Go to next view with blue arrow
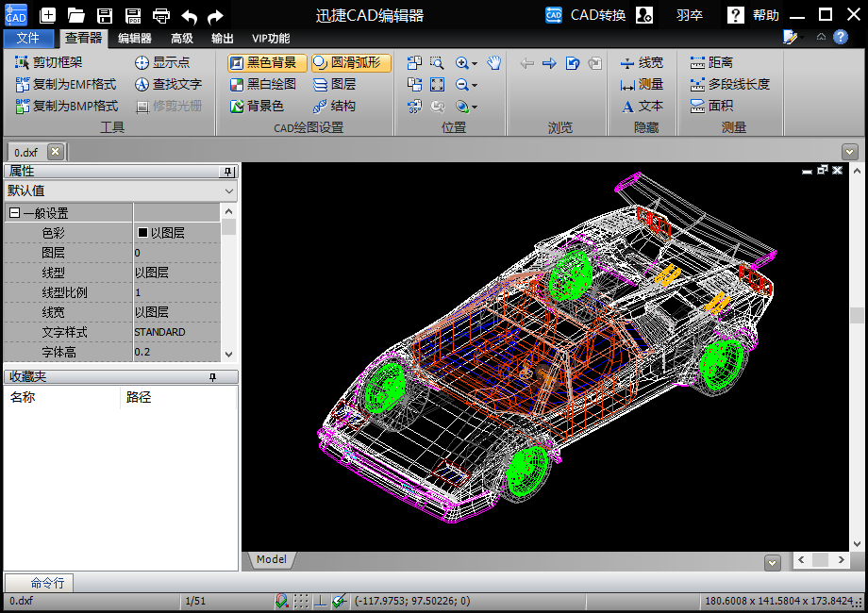 pyautogui.click(x=549, y=63)
